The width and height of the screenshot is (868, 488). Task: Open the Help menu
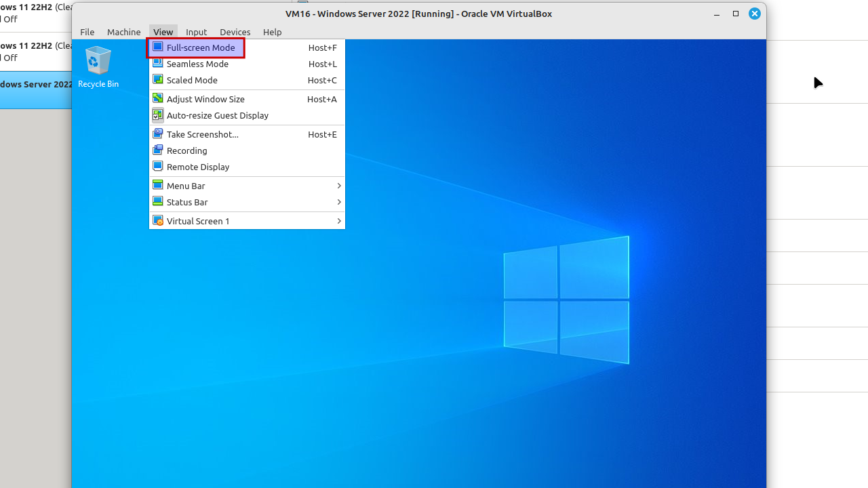tap(272, 32)
